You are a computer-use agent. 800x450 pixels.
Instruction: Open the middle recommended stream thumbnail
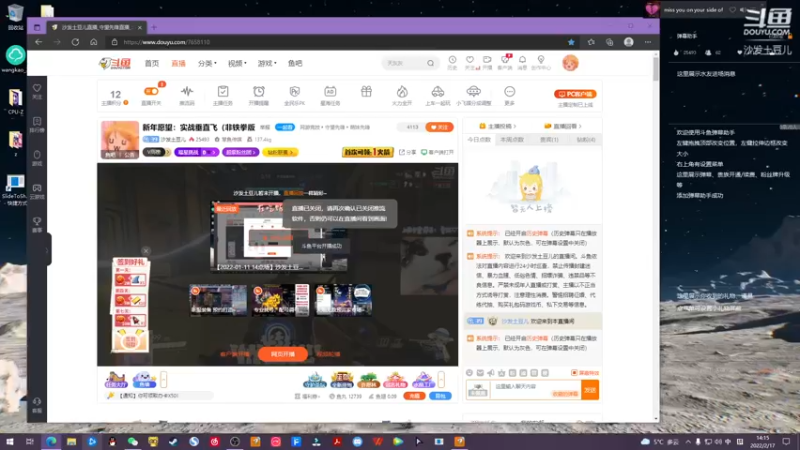(280, 300)
